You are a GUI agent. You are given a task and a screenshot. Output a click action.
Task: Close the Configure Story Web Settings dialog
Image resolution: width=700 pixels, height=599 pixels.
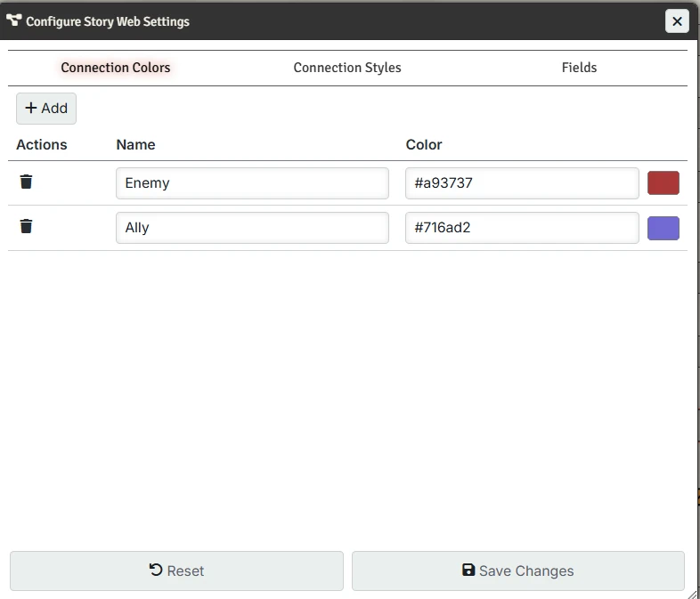[x=677, y=21]
